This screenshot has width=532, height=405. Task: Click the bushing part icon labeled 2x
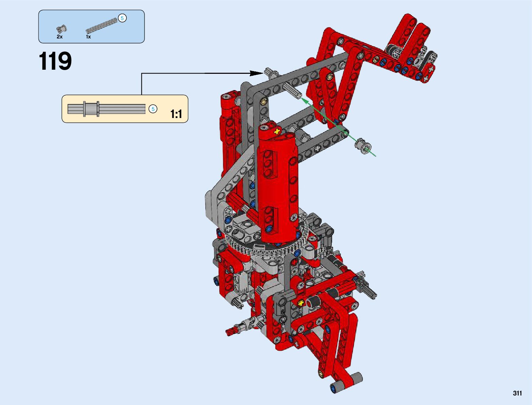[62, 29]
